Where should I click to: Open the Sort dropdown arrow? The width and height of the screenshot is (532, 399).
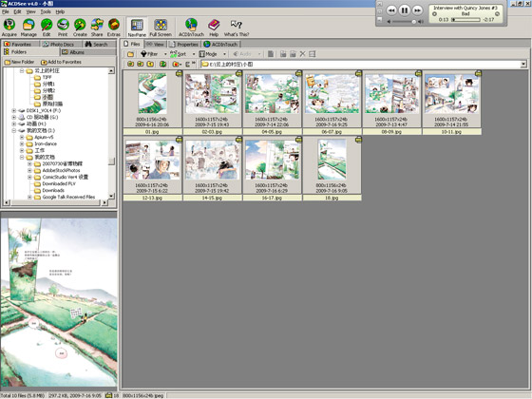coord(194,54)
